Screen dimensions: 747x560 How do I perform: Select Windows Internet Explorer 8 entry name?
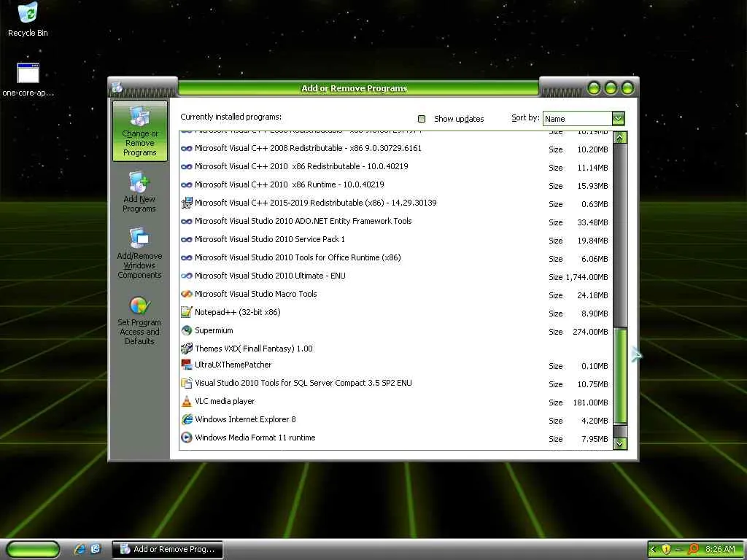tap(245, 419)
